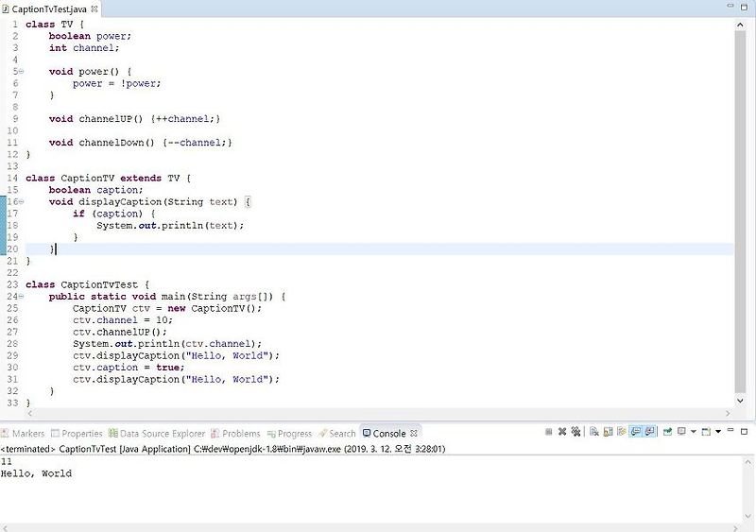Viewport: 756px width, 532px height.
Task: Collapse the power() method fold at line 5
Action: [21, 72]
